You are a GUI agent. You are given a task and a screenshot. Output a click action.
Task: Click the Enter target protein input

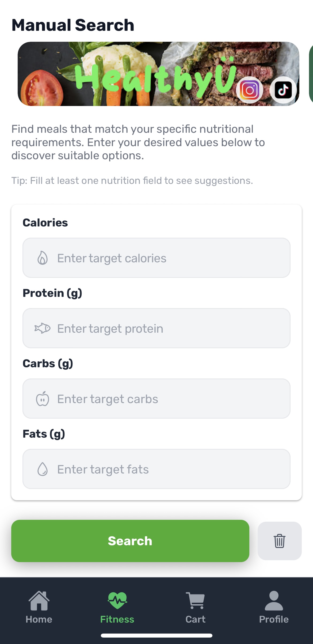pos(171,328)
